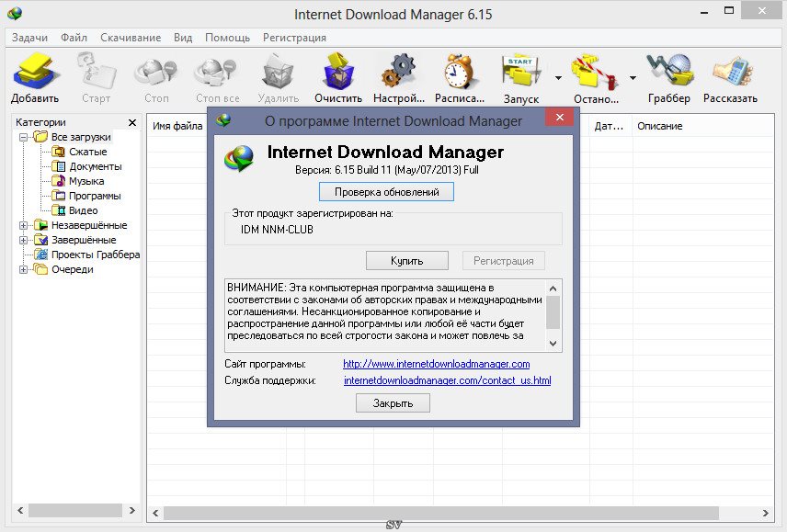The height and width of the screenshot is (532, 787).
Task: Click the license text scroll up arrow
Action: pyautogui.click(x=553, y=289)
